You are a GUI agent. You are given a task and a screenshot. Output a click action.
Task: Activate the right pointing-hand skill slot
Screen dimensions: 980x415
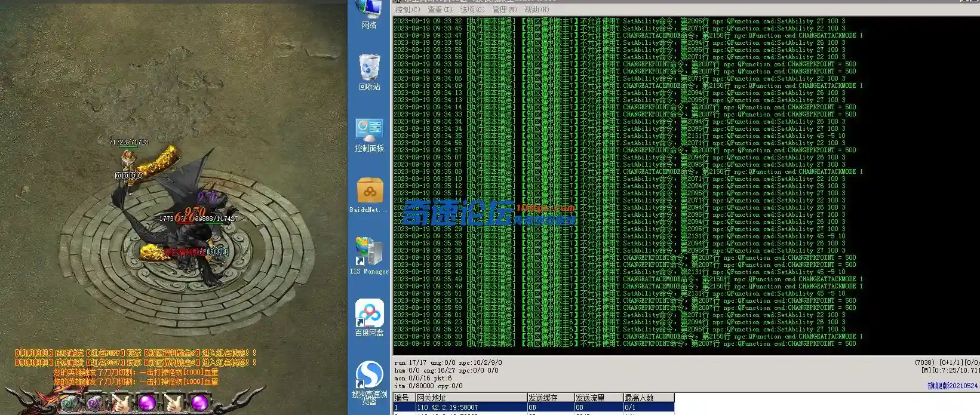pos(173,403)
